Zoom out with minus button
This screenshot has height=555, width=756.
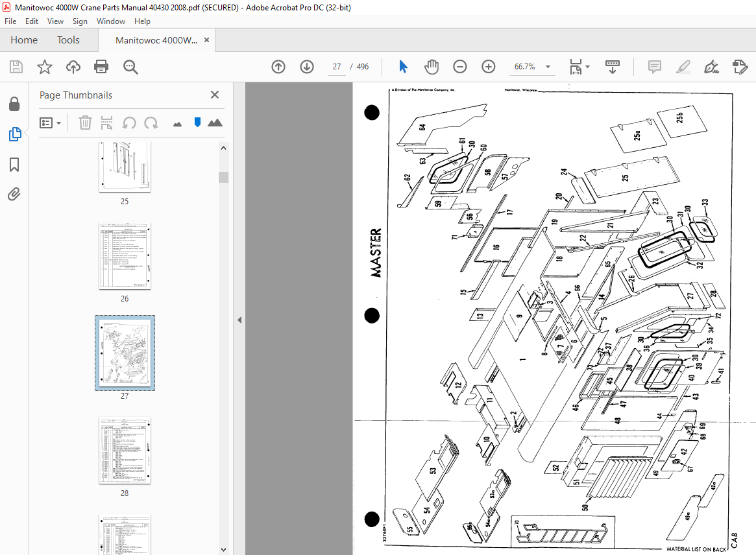tap(460, 67)
